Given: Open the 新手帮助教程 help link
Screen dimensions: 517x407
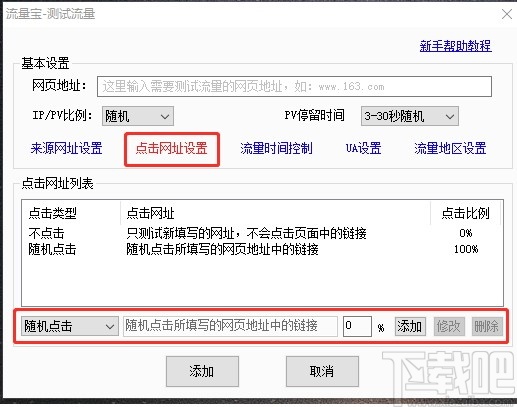Looking at the screenshot, I should (455, 46).
